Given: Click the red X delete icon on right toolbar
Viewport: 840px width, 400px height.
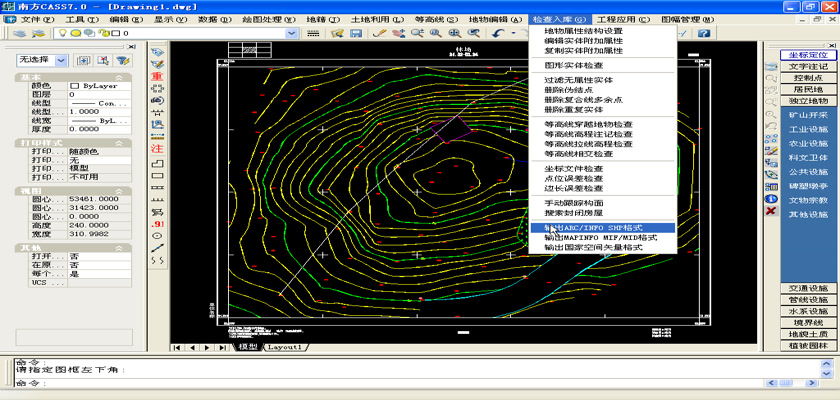Looking at the screenshot, I should click(x=771, y=210).
